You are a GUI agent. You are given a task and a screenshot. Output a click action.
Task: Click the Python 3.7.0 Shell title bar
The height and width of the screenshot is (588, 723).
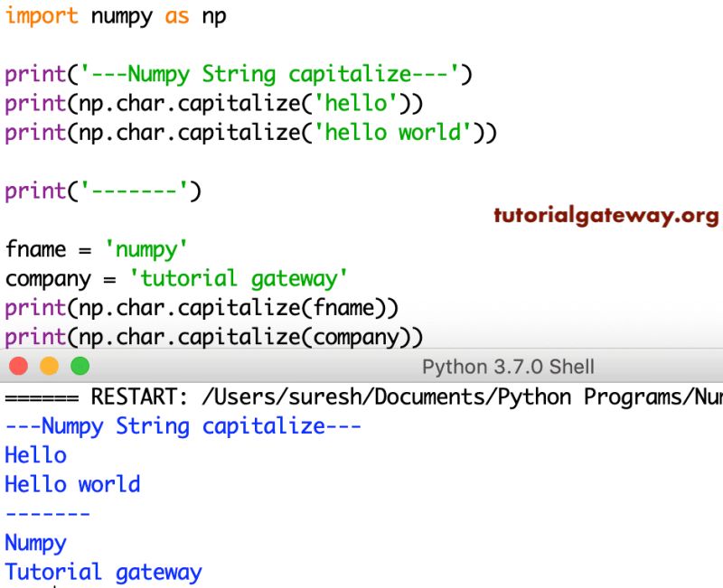[506, 367]
